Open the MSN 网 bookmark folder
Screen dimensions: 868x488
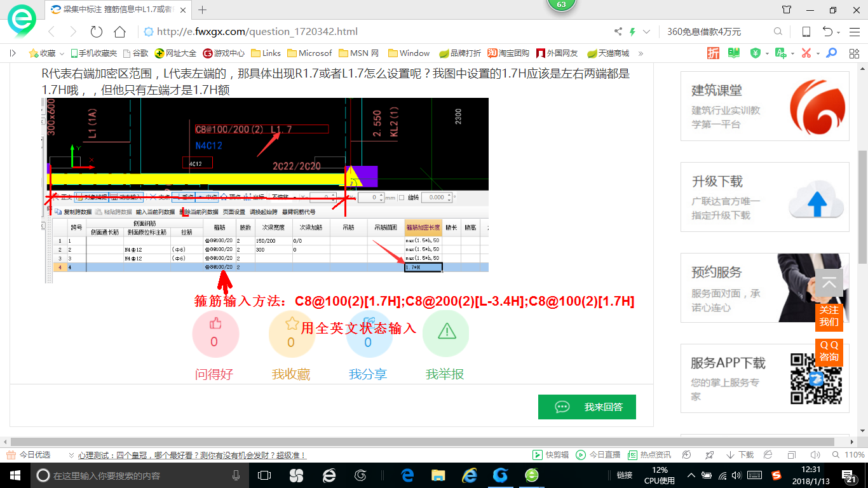tap(359, 53)
